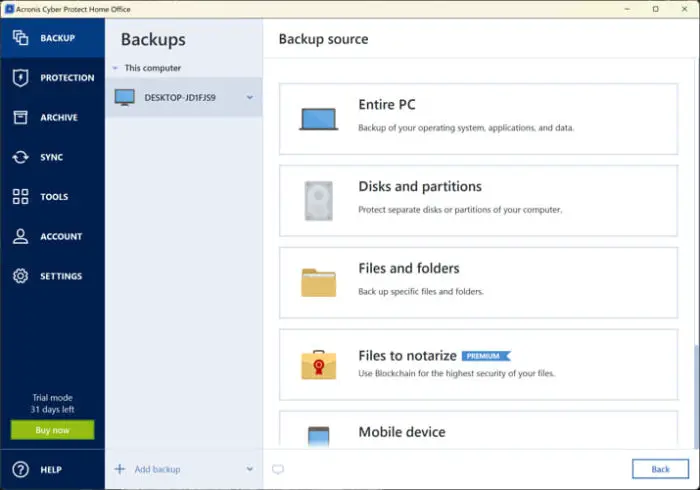
Task: Click the Backup source heading
Action: (x=323, y=39)
